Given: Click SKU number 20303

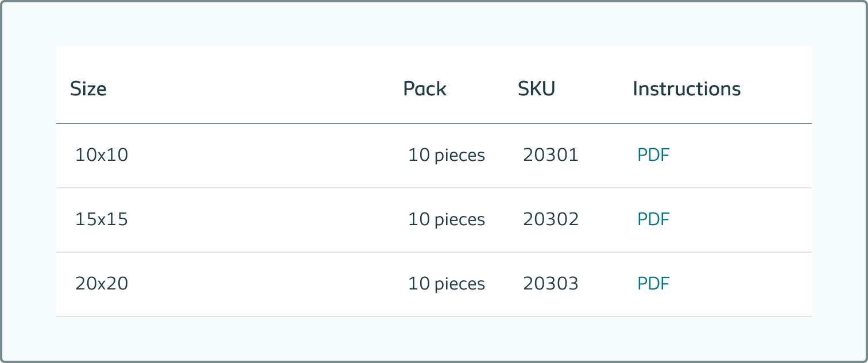Looking at the screenshot, I should coord(551,284).
